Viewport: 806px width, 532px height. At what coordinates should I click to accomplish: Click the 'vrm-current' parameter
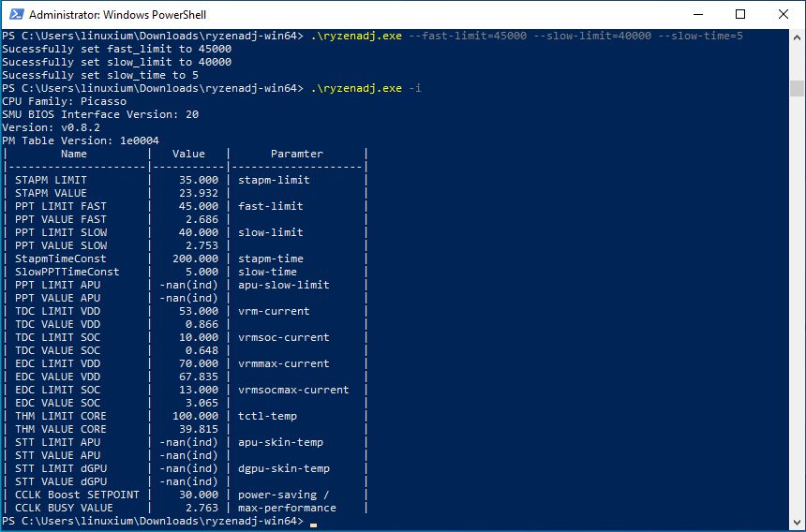[x=274, y=311]
